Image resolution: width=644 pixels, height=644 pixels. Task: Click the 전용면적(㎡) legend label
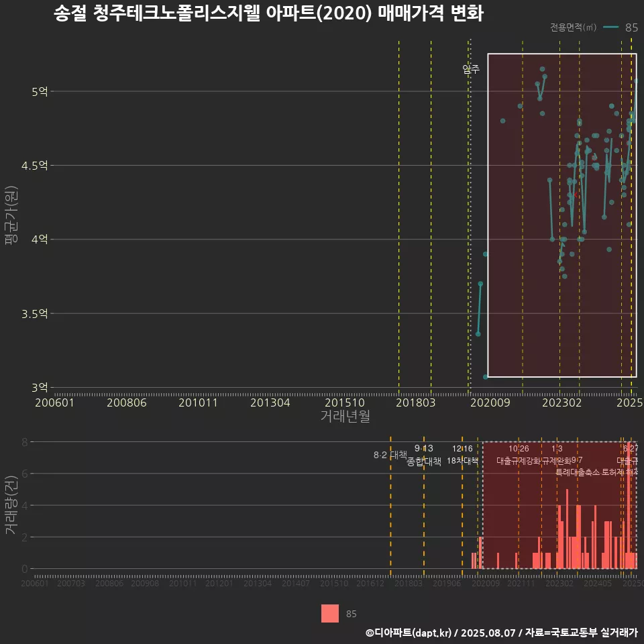coord(573,27)
